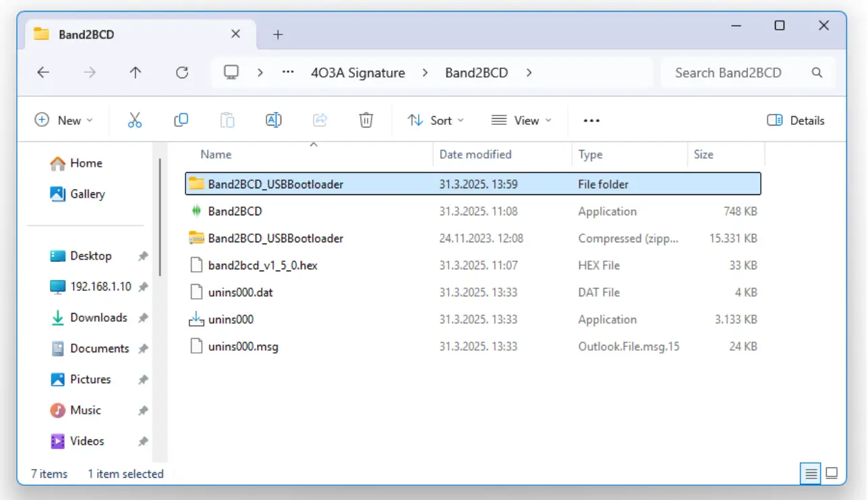Select the band2bcd_v1_5_0.hex file name
Image resolution: width=868 pixels, height=500 pixels.
click(x=263, y=265)
